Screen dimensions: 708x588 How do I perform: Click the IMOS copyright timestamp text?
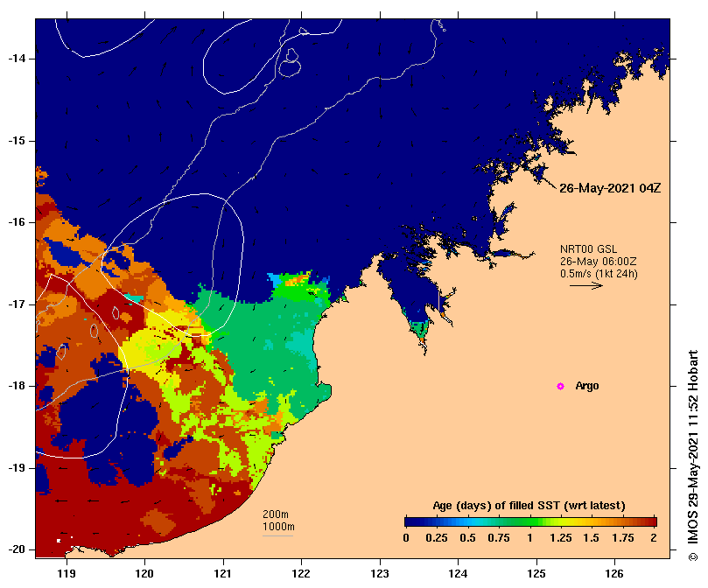tap(693, 455)
